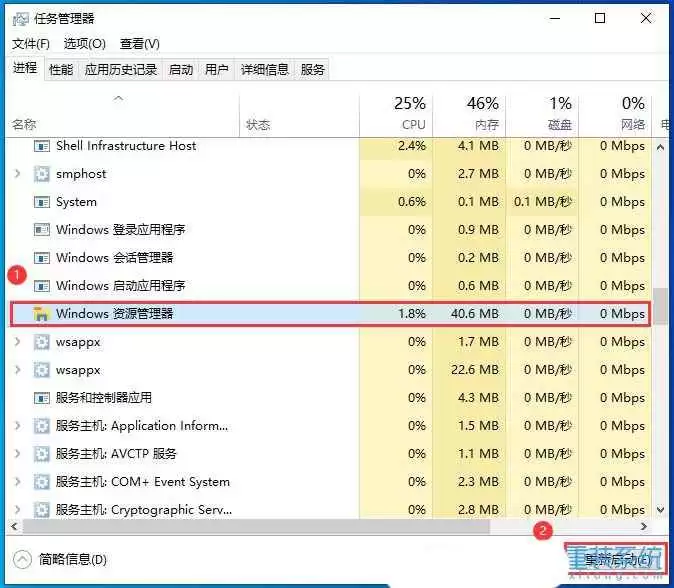Click the 22.6 MB wsappx gear icon
Viewport: 674px width, 588px height.
tap(42, 370)
